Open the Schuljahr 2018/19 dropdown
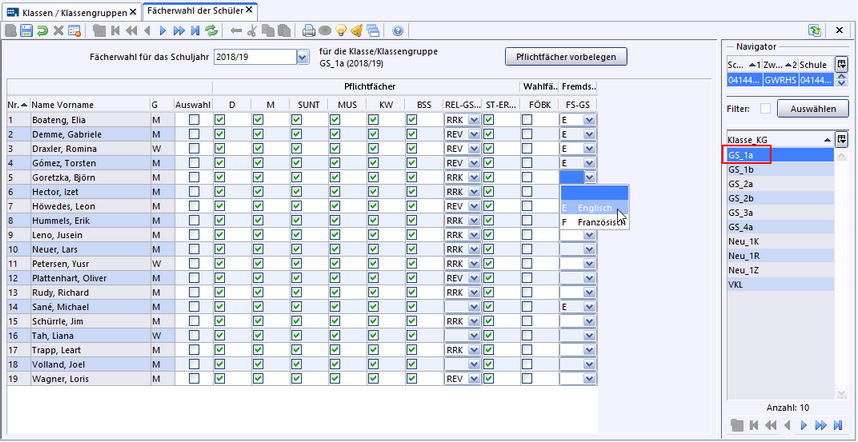 click(303, 57)
